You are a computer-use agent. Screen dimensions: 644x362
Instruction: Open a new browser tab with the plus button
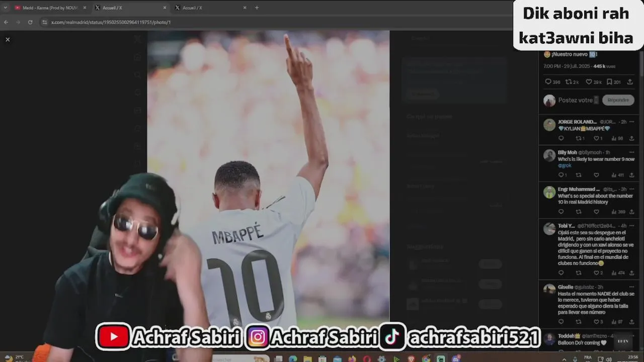click(x=257, y=8)
